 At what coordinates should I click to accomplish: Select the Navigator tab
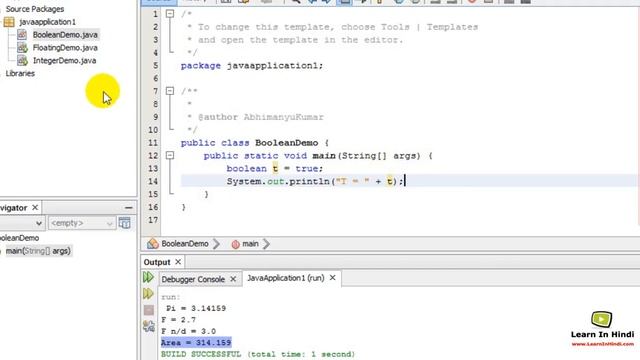[x=13, y=208]
